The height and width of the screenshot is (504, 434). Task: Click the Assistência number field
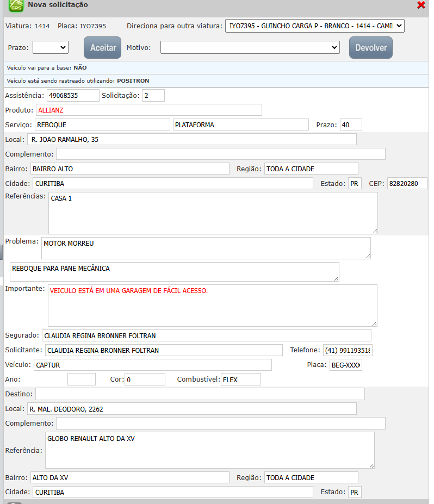[x=73, y=96]
